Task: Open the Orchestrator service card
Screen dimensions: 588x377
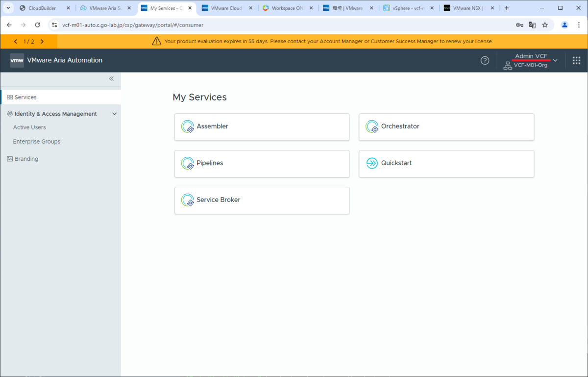Action: pyautogui.click(x=446, y=127)
